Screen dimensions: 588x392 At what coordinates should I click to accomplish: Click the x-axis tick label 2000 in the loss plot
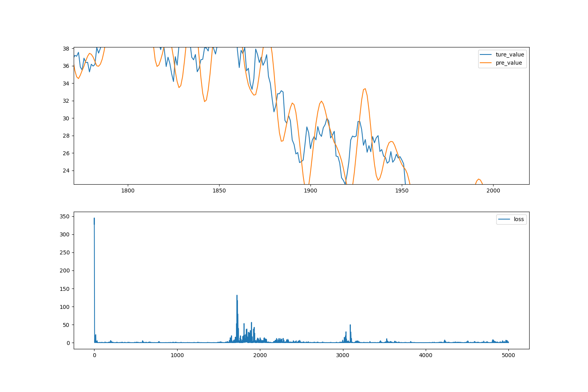tap(260, 355)
